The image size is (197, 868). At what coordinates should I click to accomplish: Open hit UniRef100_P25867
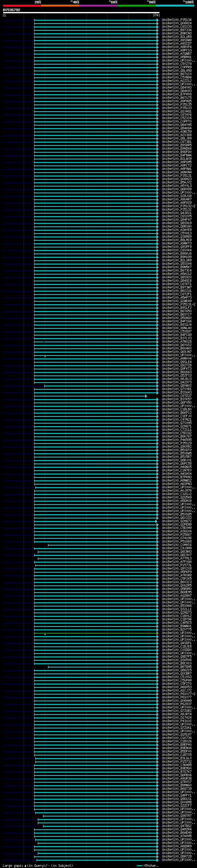tap(177, 535)
